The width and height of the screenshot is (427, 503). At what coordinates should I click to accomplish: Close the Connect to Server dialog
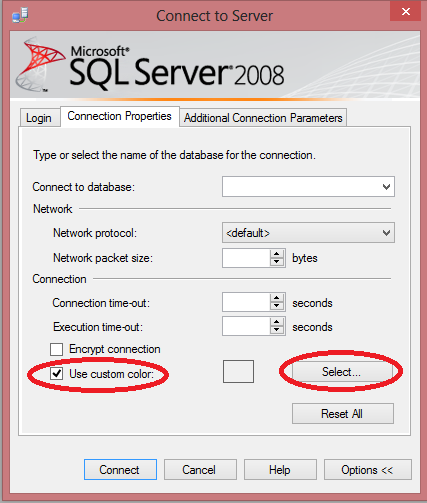[x=406, y=11]
